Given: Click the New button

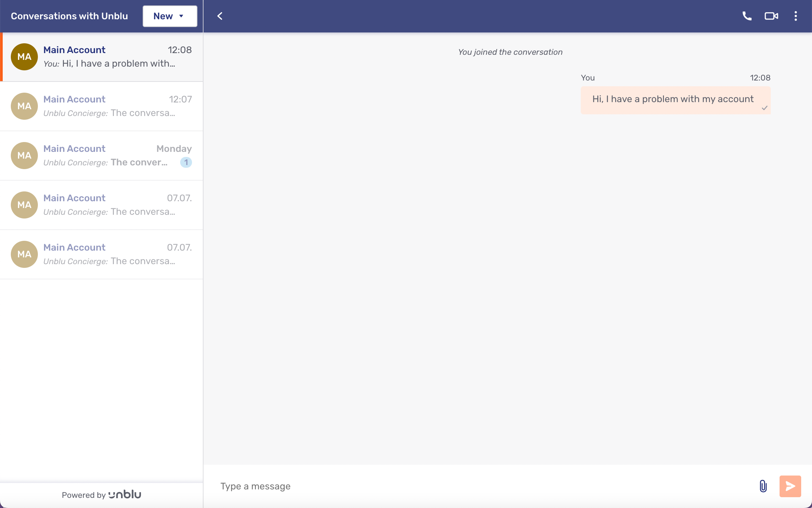Looking at the screenshot, I should (x=163, y=16).
